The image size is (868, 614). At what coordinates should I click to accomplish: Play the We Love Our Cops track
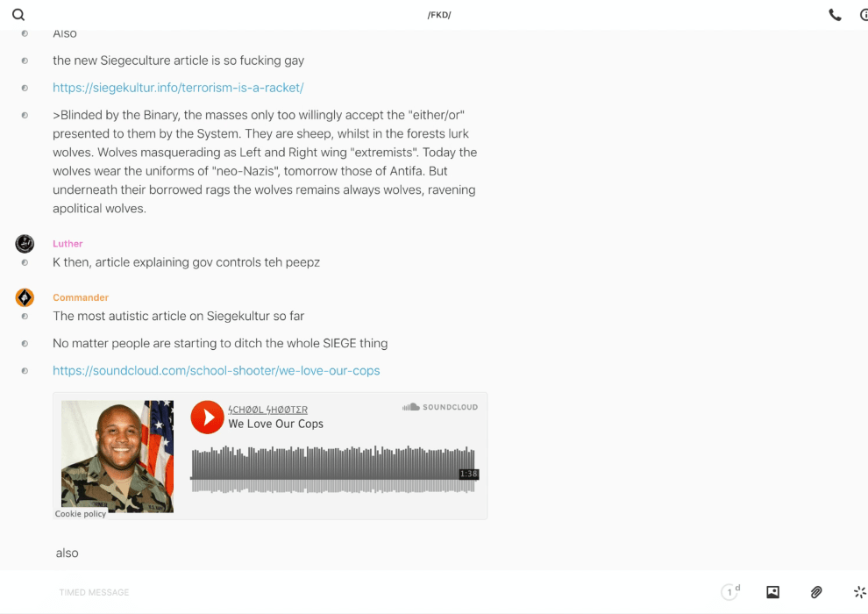click(207, 418)
